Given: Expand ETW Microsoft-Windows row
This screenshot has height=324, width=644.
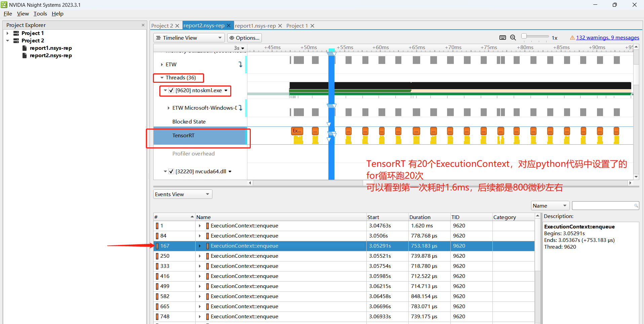Looking at the screenshot, I should 168,108.
